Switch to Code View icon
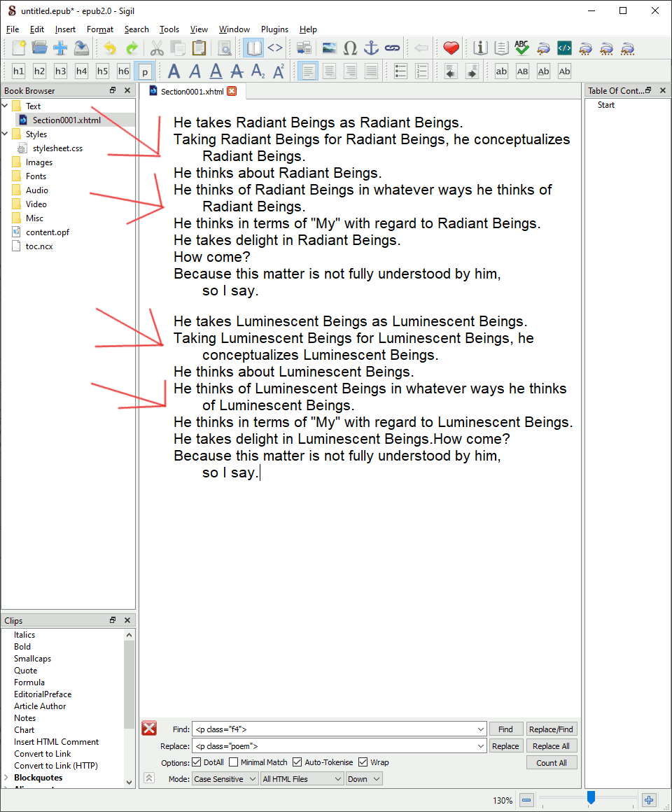 coord(275,48)
